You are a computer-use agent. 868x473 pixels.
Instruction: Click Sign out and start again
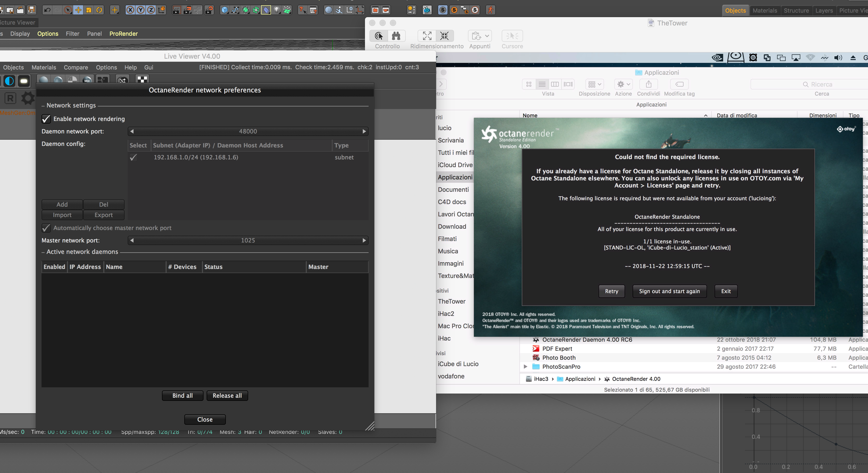tap(669, 291)
